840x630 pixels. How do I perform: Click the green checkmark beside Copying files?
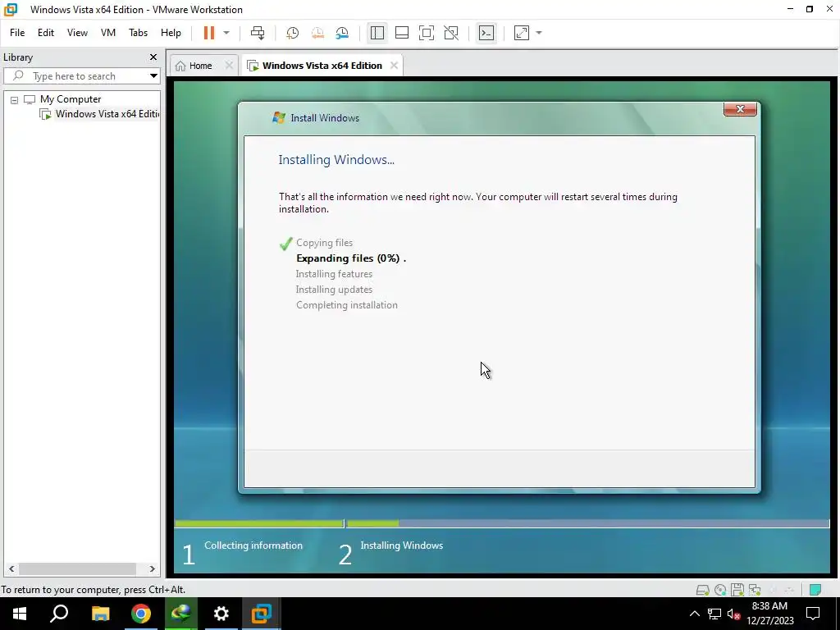[x=285, y=244]
